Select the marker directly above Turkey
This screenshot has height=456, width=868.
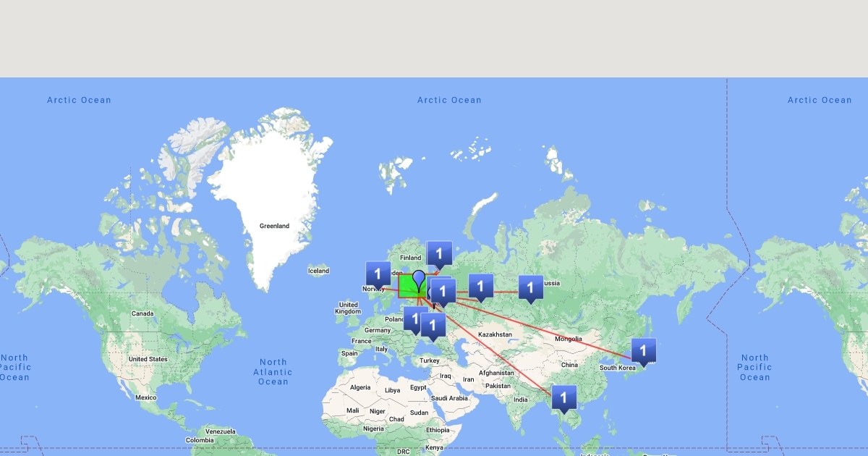click(433, 325)
